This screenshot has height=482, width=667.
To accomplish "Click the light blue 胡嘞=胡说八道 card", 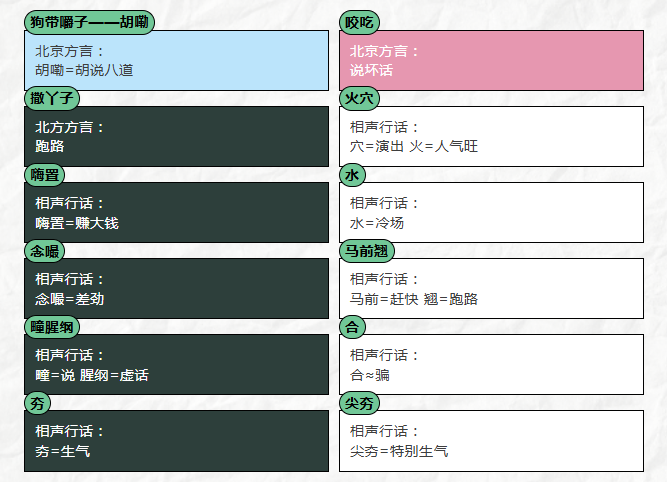I will tap(177, 60).
